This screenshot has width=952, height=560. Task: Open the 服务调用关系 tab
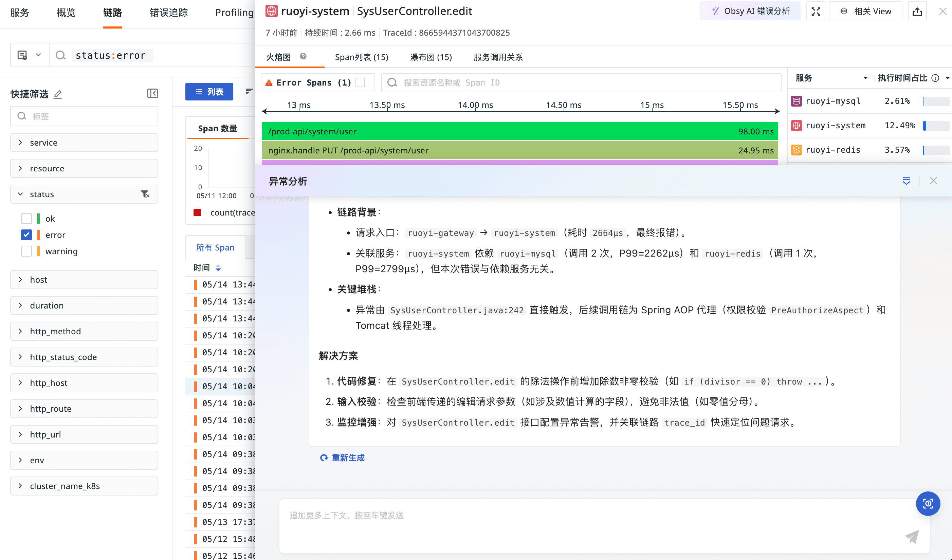(498, 57)
